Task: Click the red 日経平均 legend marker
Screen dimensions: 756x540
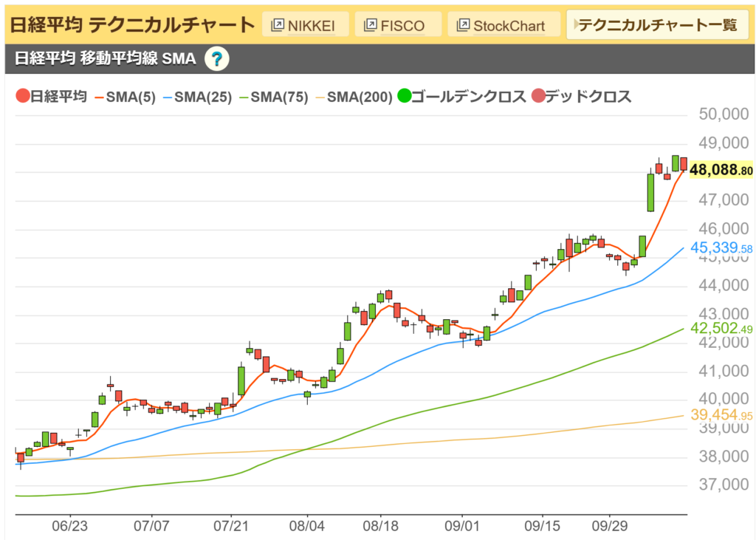Action: [22, 96]
